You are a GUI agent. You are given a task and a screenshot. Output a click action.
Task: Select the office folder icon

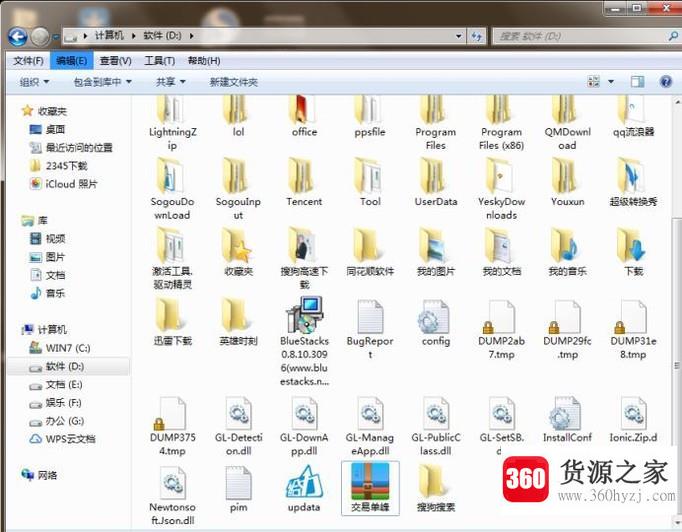pos(302,110)
